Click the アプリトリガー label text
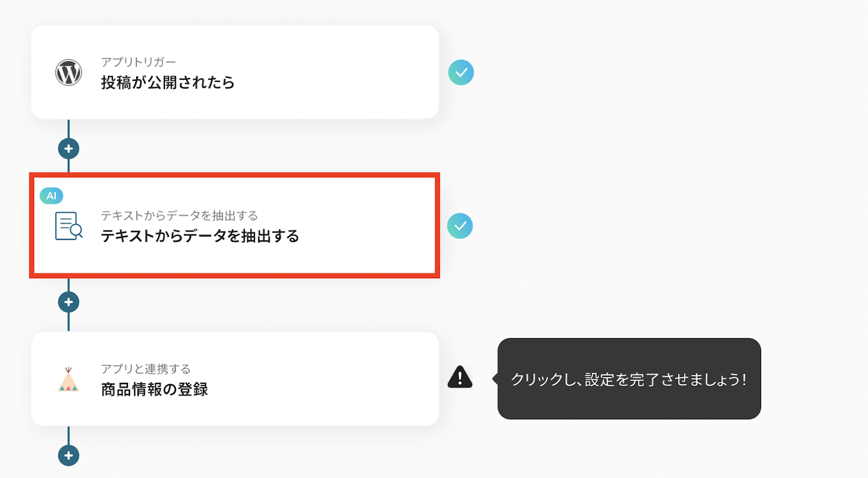 tap(138, 62)
